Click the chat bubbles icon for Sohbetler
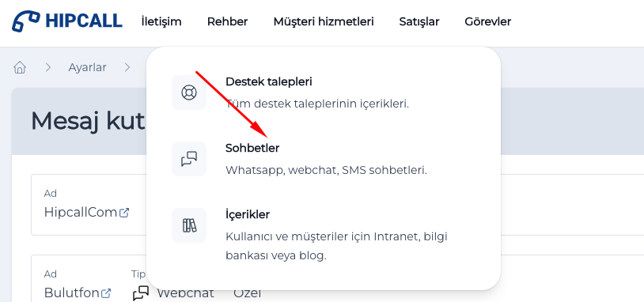Viewport: 644px width, 302px height. (x=189, y=159)
